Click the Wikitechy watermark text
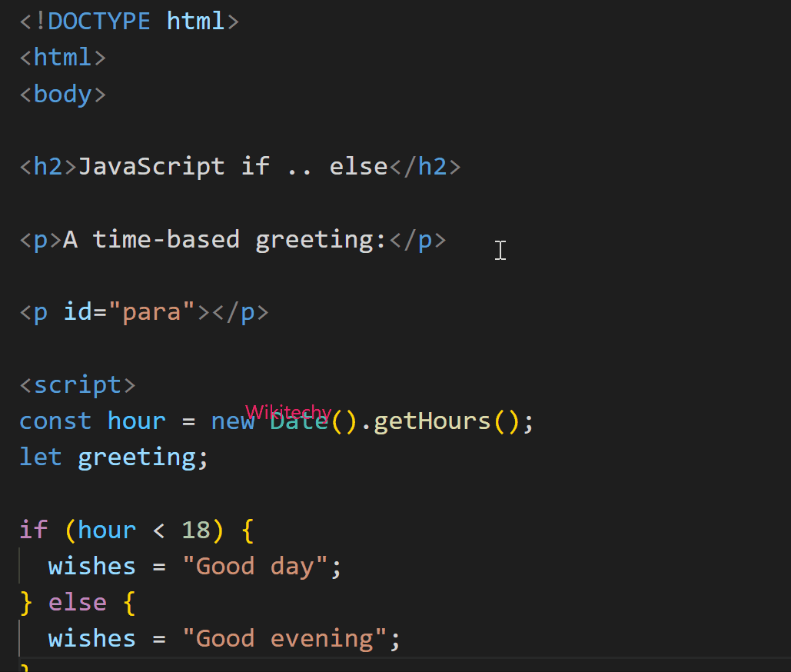Viewport: 791px width, 672px height. (288, 412)
